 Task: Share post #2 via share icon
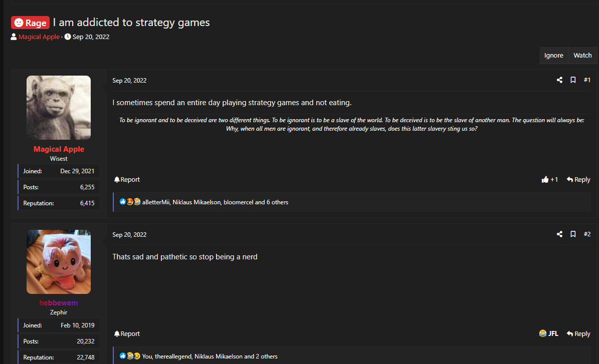[559, 234]
